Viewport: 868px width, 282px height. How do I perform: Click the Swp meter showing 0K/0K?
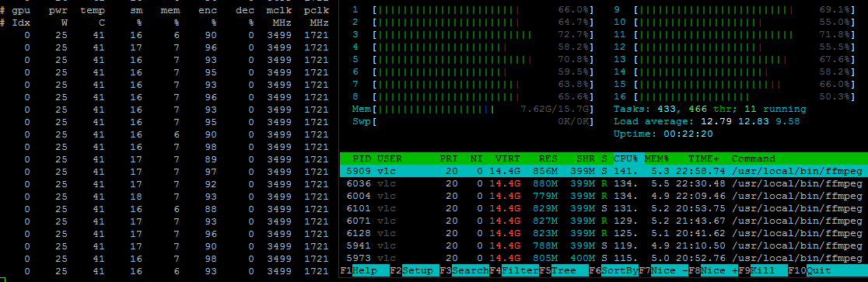[x=474, y=122]
